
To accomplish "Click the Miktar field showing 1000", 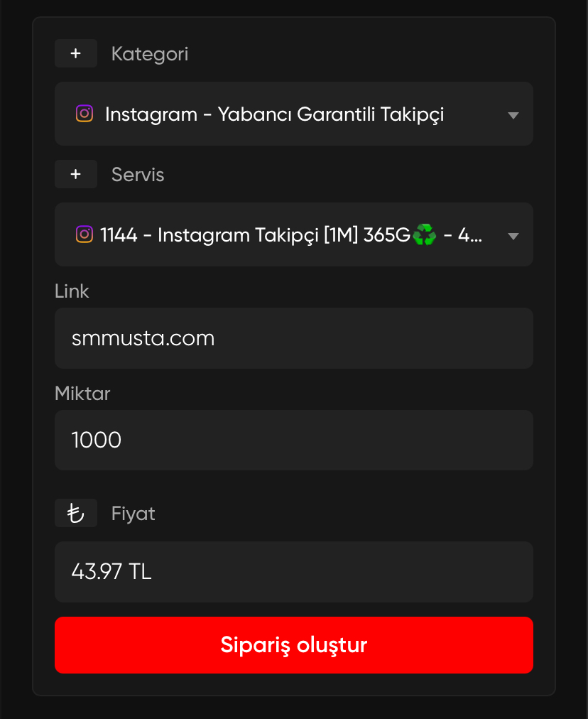I will point(294,440).
